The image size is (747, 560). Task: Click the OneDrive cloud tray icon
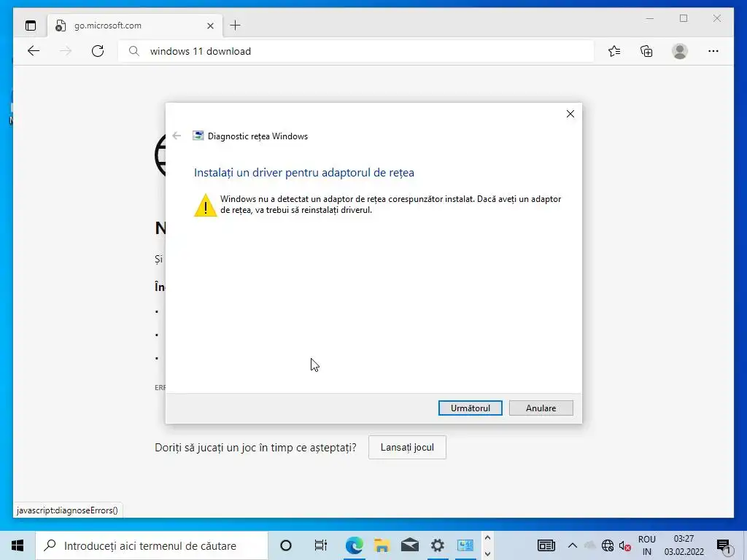(x=589, y=545)
